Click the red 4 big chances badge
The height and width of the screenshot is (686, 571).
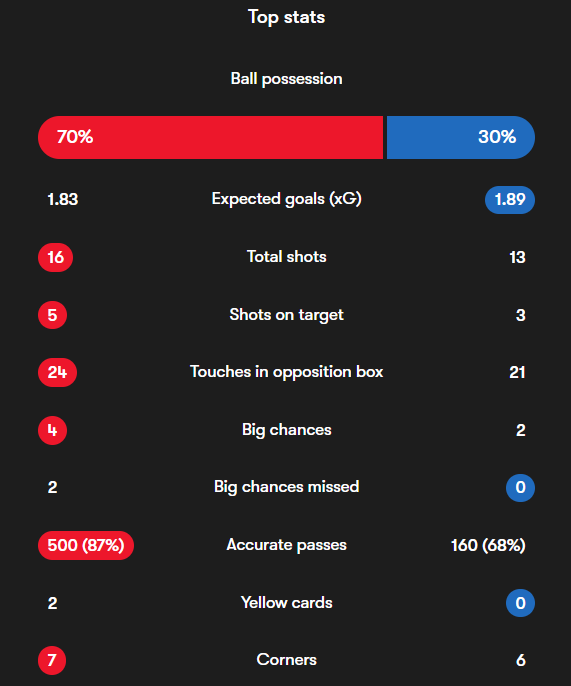click(x=53, y=430)
